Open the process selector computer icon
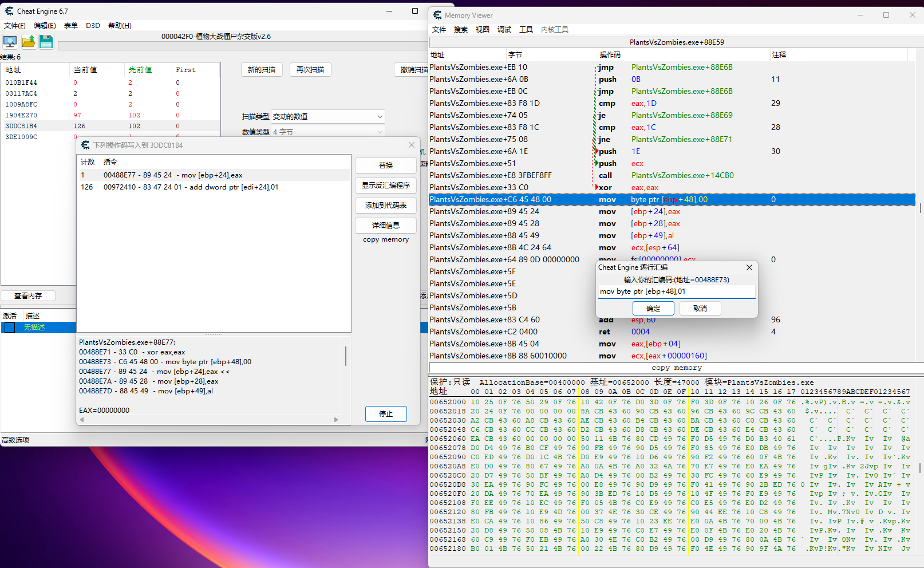Viewport: 924px width, 568px height. 10,42
